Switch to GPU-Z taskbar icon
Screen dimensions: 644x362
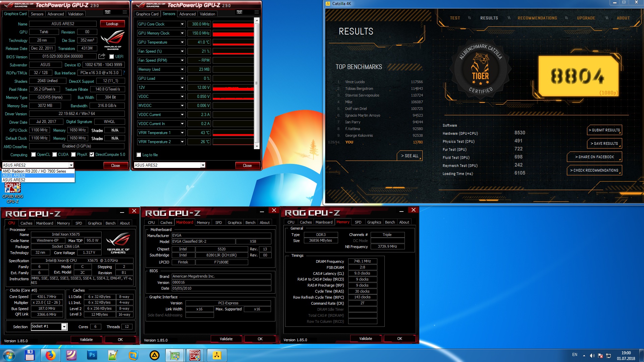[x=174, y=355]
